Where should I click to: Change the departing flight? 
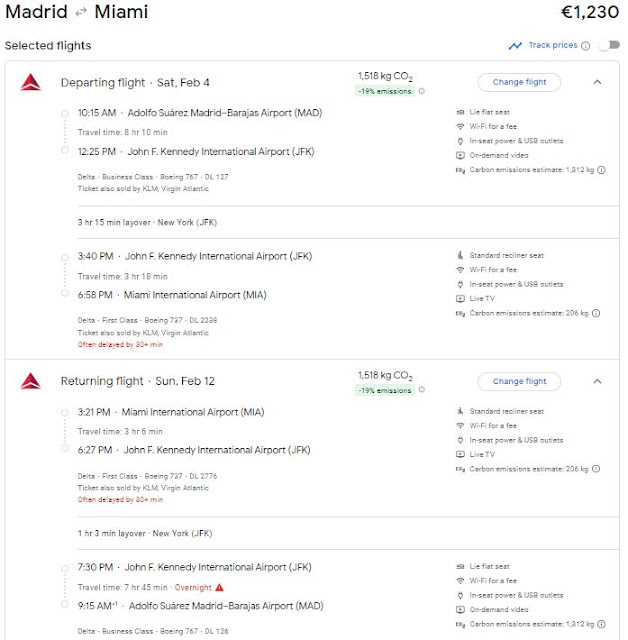(x=519, y=82)
